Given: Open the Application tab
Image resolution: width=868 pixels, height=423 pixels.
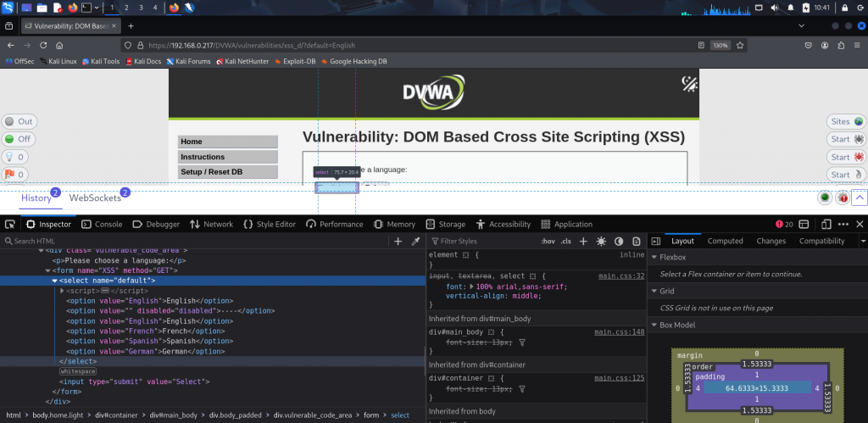Looking at the screenshot, I should (566, 225).
